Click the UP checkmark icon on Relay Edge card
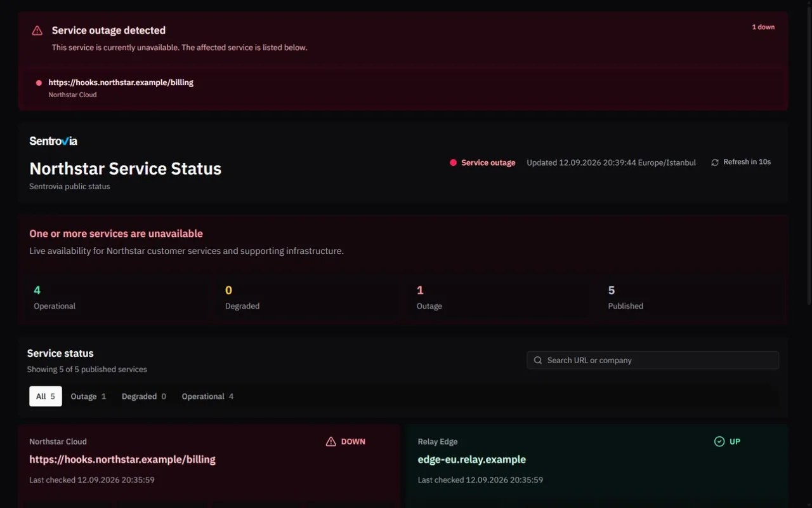 coord(719,441)
